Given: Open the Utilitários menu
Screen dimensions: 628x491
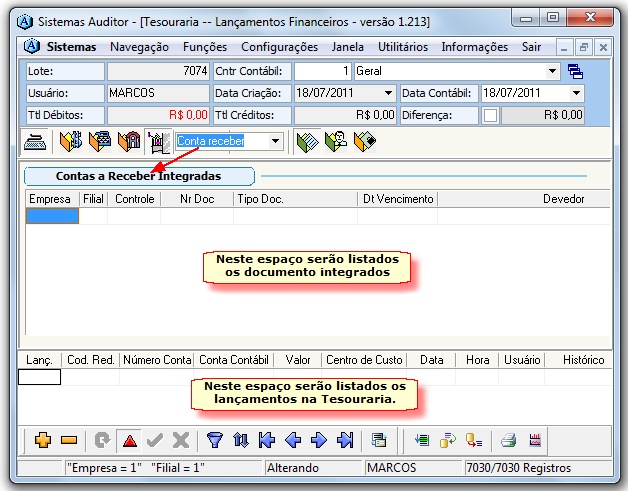Looking at the screenshot, I should [x=403, y=47].
